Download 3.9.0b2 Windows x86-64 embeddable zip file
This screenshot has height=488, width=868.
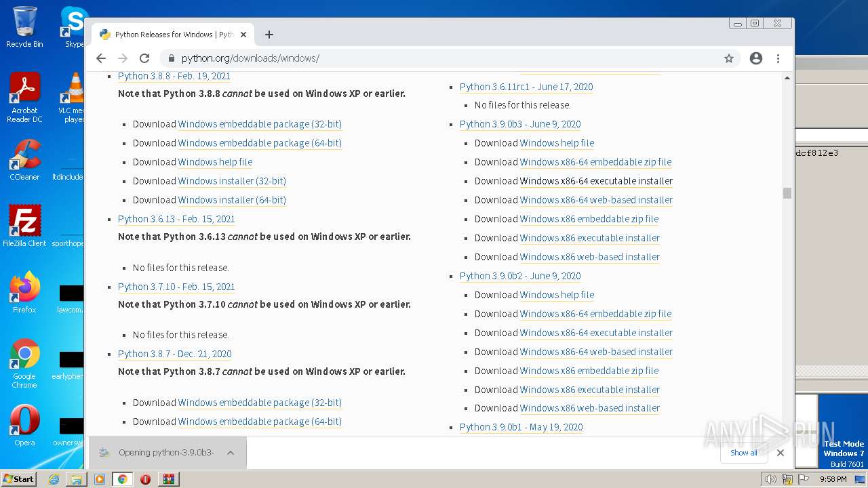click(x=595, y=314)
